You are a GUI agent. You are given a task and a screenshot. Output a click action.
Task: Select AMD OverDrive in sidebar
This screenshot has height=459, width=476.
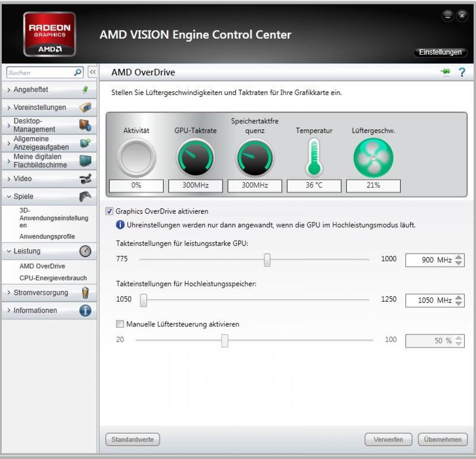pyautogui.click(x=42, y=266)
